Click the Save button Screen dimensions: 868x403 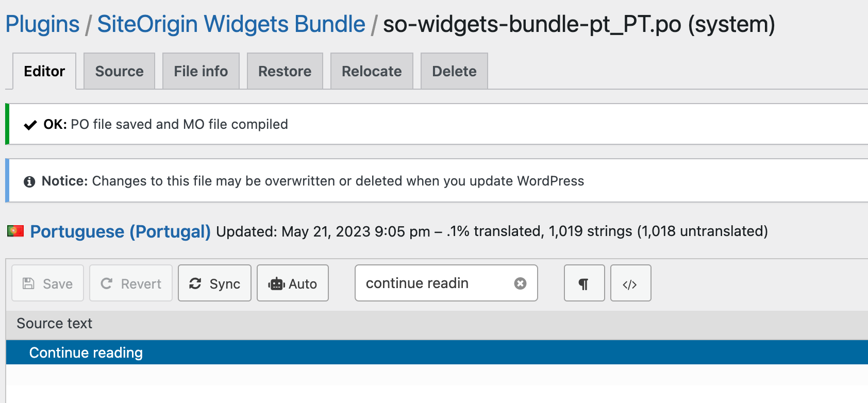(47, 283)
